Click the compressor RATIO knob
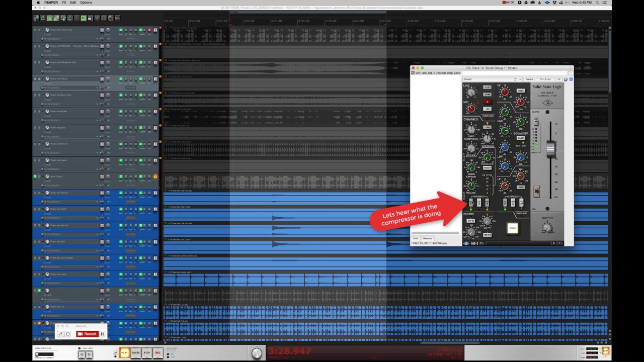The height and width of the screenshot is (362, 644). click(x=471, y=129)
